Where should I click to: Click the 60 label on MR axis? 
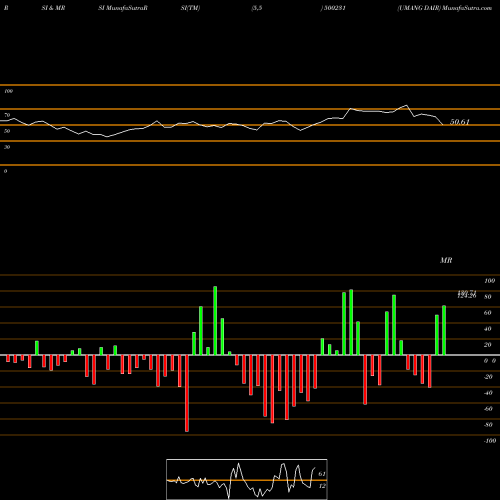(x=488, y=313)
